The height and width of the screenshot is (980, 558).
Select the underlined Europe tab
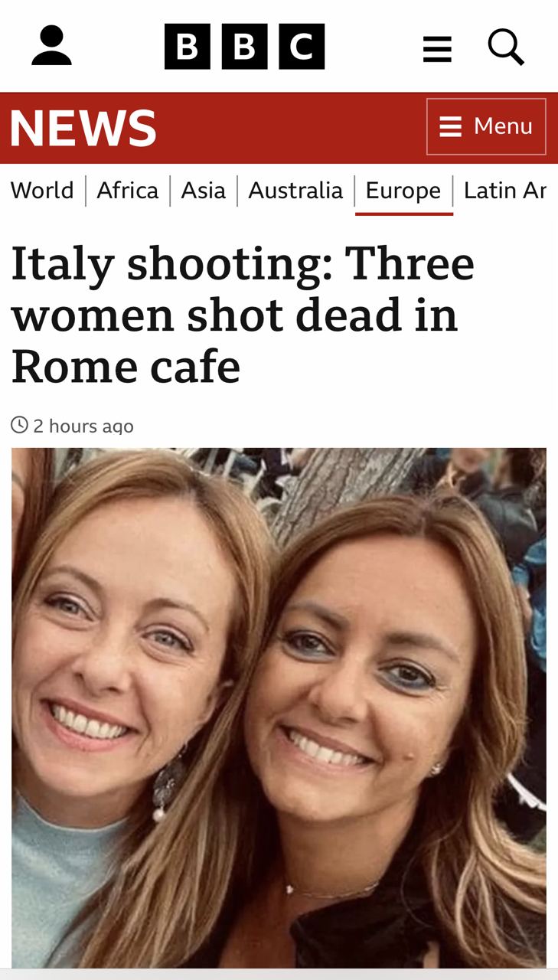point(403,191)
